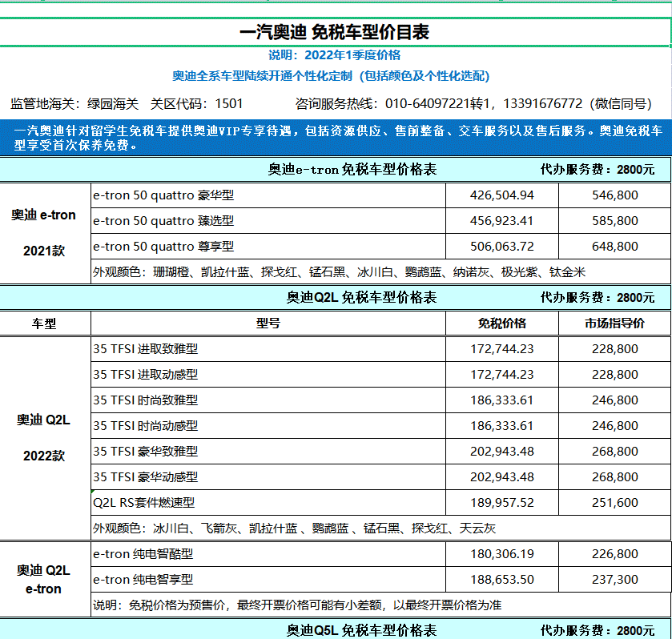Click the customs text 监管地海关：绿园海关
The height and width of the screenshot is (639, 672).
pyautogui.click(x=74, y=104)
